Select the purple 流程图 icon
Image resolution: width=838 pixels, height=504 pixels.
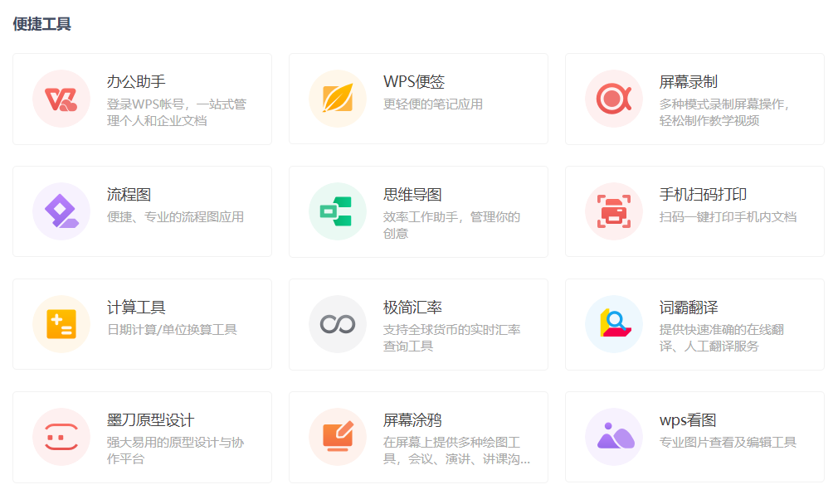(x=61, y=211)
